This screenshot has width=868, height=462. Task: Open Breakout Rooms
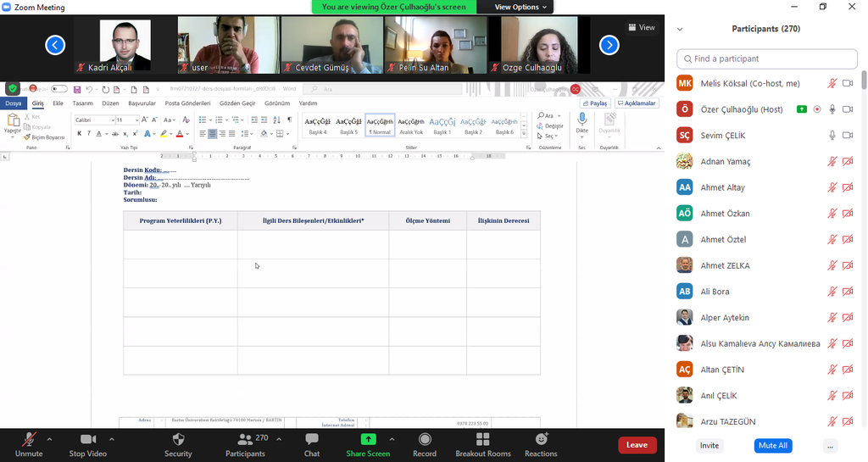(x=482, y=445)
